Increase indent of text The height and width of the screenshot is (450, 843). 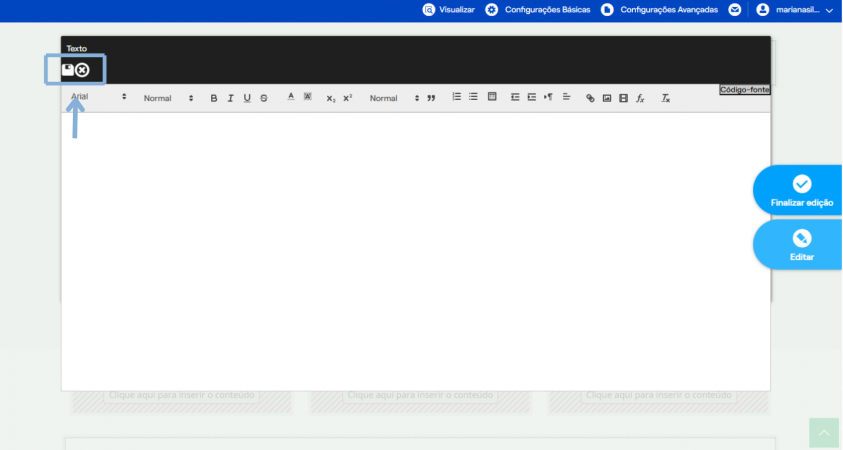(x=532, y=97)
